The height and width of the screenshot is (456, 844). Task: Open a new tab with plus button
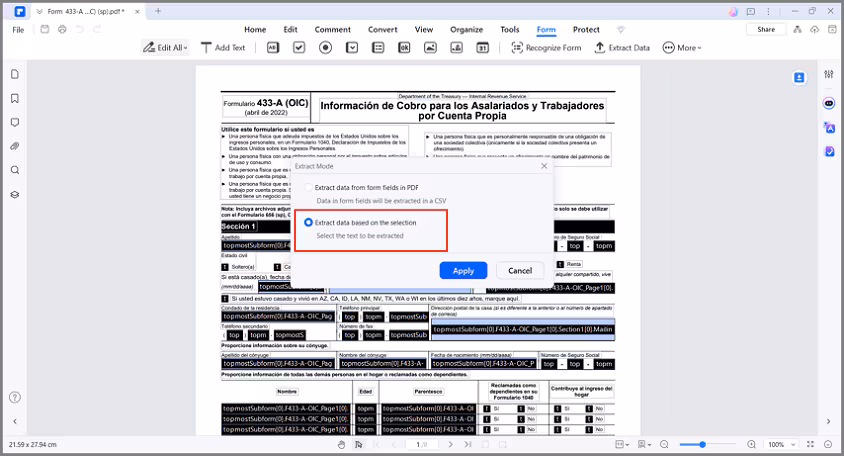click(158, 11)
